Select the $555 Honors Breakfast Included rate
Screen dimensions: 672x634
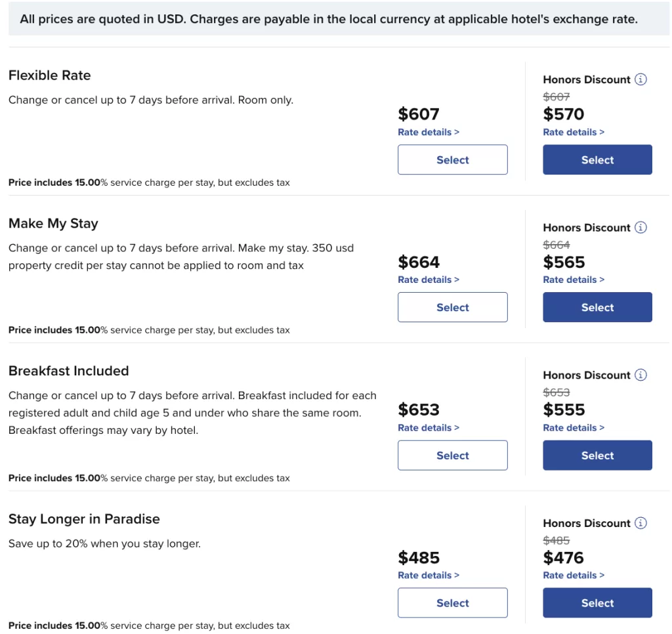click(597, 455)
